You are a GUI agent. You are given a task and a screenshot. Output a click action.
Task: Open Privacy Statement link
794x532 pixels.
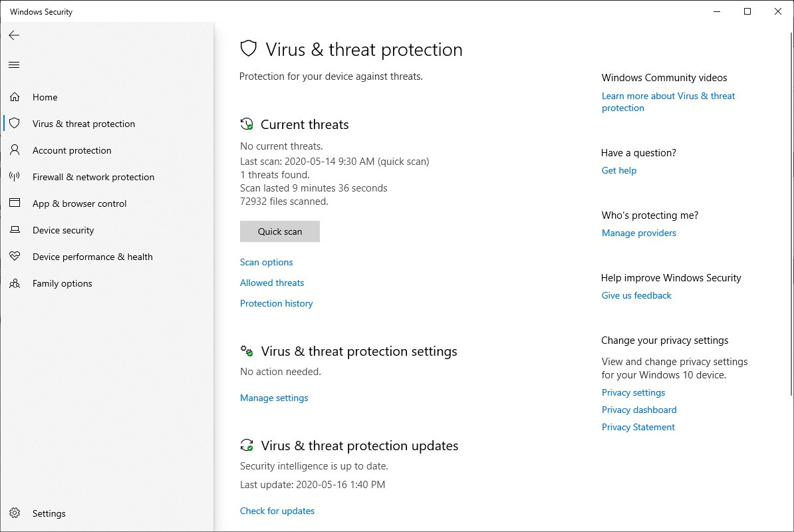pyautogui.click(x=638, y=427)
